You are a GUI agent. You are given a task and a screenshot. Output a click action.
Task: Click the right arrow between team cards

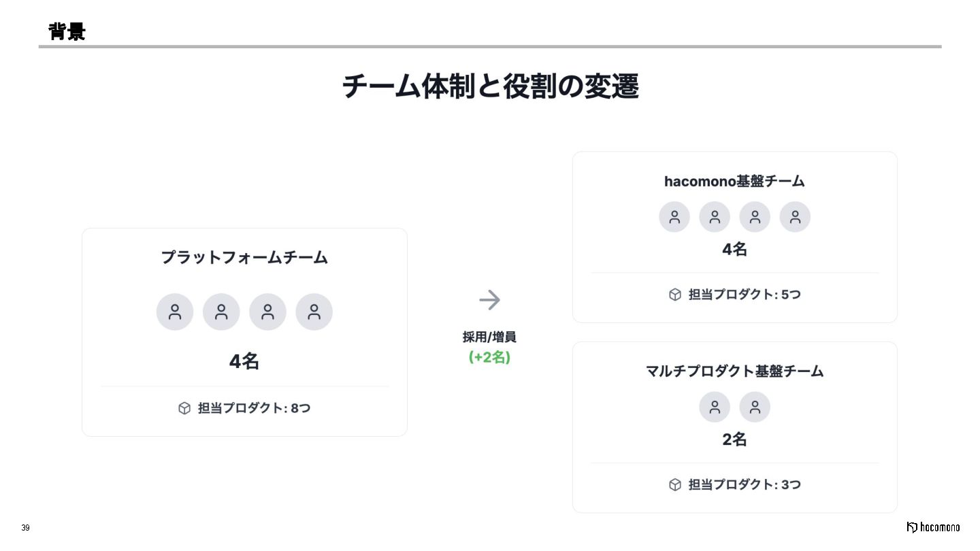(x=489, y=299)
